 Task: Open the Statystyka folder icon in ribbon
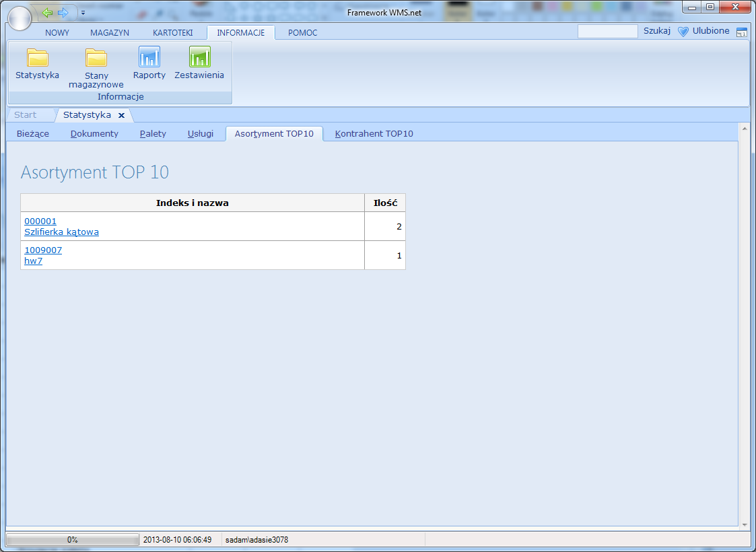click(37, 58)
